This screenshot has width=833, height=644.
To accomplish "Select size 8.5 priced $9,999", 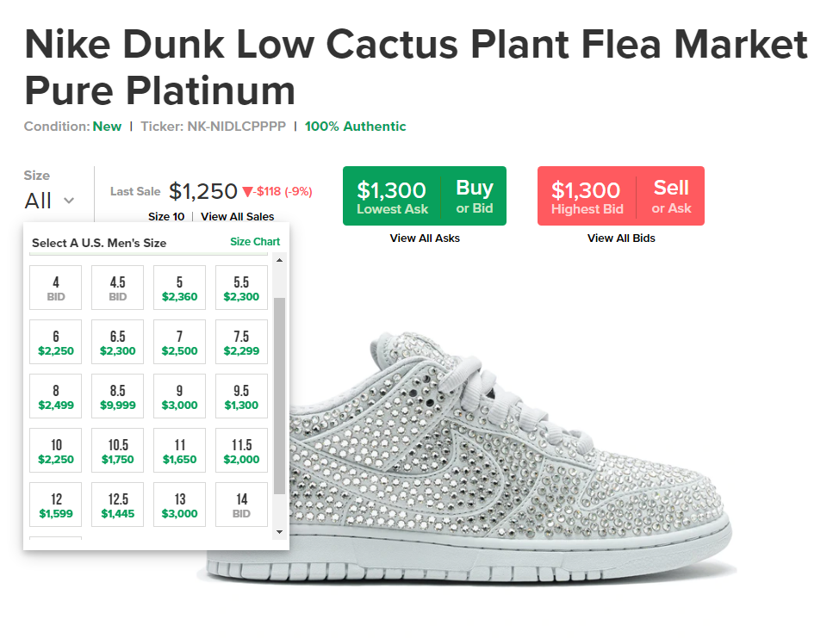I will (117, 397).
